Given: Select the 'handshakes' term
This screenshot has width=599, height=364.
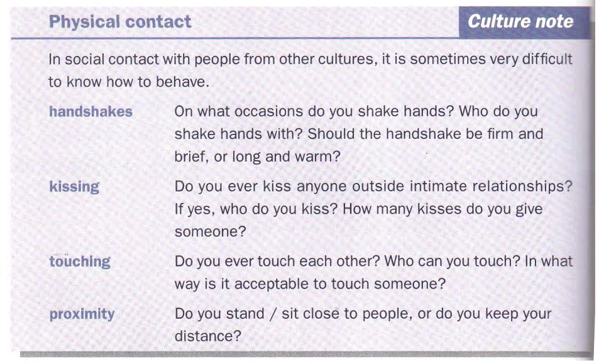Looking at the screenshot, I should pos(91,111).
